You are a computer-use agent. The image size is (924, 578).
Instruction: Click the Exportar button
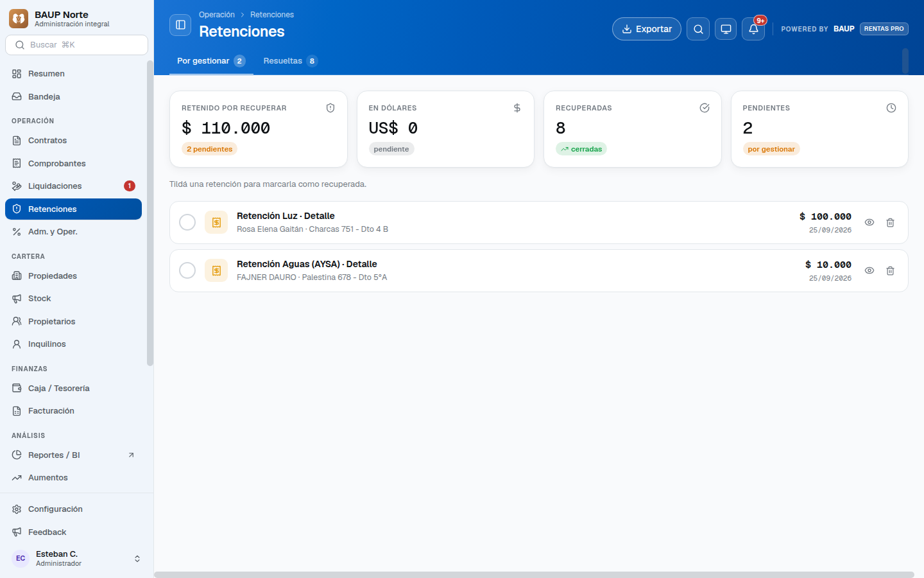point(647,29)
